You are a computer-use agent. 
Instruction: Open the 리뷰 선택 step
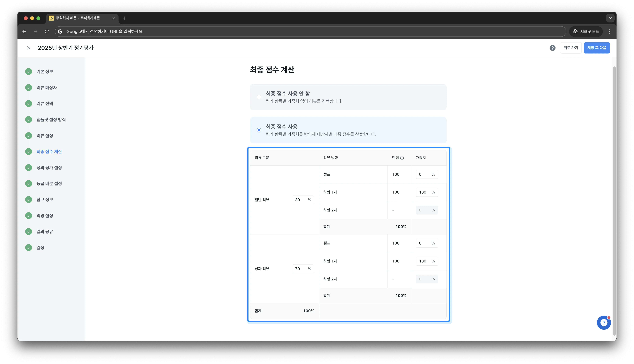(45, 104)
